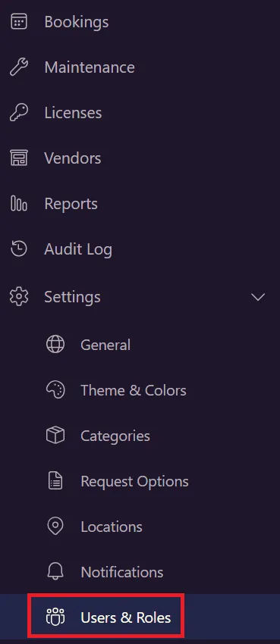Collapse the Settings submenu chevron
This screenshot has height=644, width=280.
click(258, 297)
